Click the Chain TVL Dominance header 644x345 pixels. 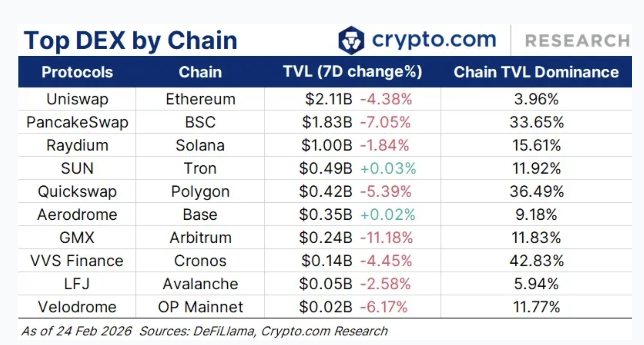point(536,72)
